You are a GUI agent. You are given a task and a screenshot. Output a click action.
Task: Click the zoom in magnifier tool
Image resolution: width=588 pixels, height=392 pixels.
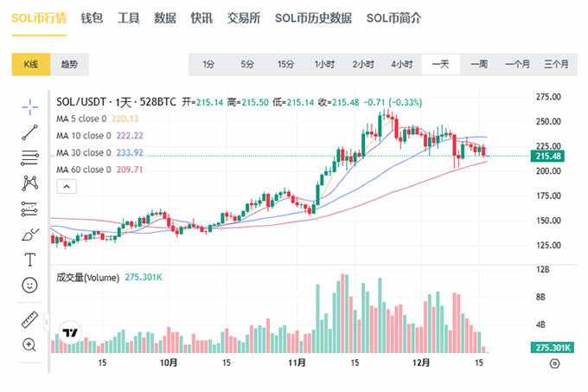coord(30,344)
